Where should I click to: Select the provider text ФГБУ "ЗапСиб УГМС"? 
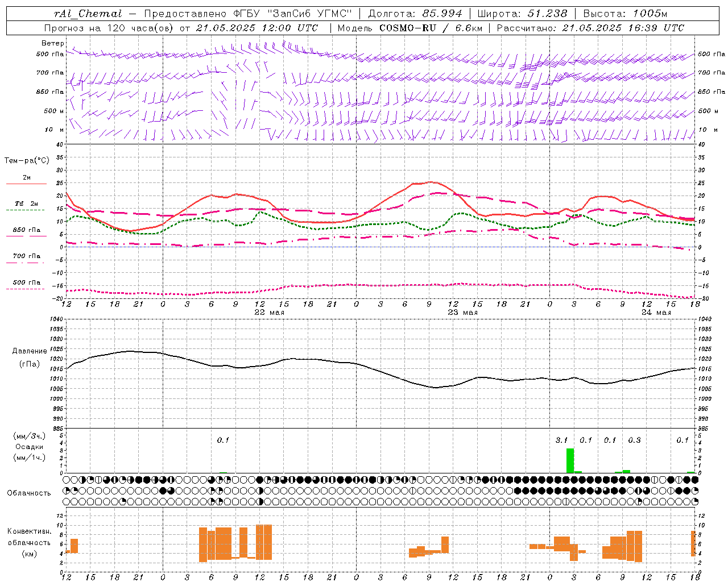coord(293,13)
